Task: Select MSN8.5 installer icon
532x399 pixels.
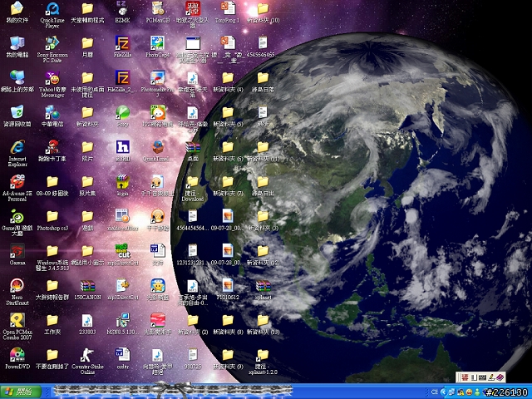Action: pos(122,323)
